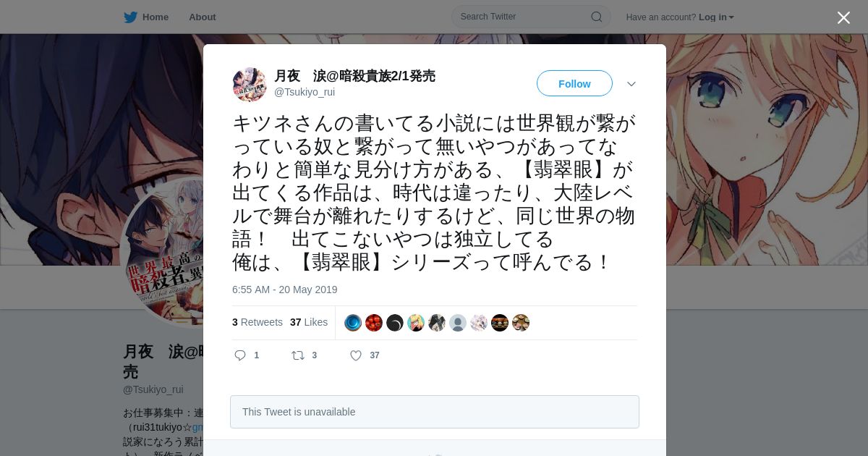Close the tweet overlay with the X
Image resolution: width=868 pixels, height=456 pixels.
tap(843, 17)
